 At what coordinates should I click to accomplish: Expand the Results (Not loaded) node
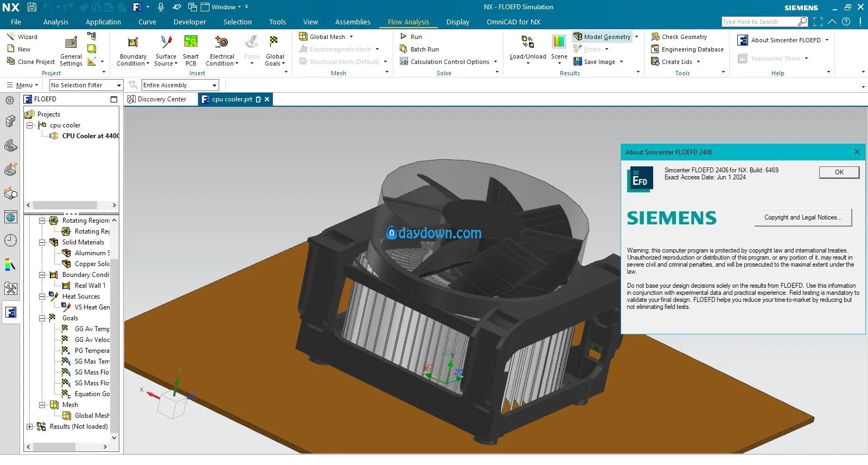coord(29,427)
